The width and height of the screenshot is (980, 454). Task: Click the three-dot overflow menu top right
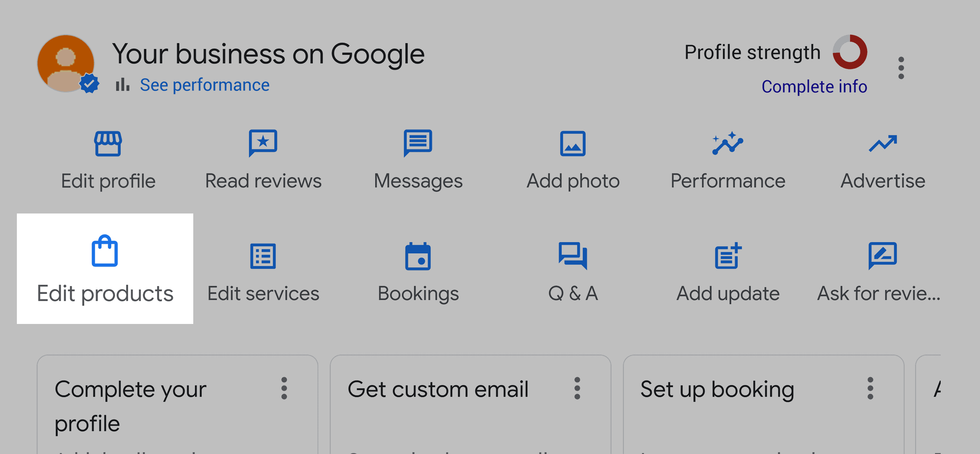click(x=901, y=69)
